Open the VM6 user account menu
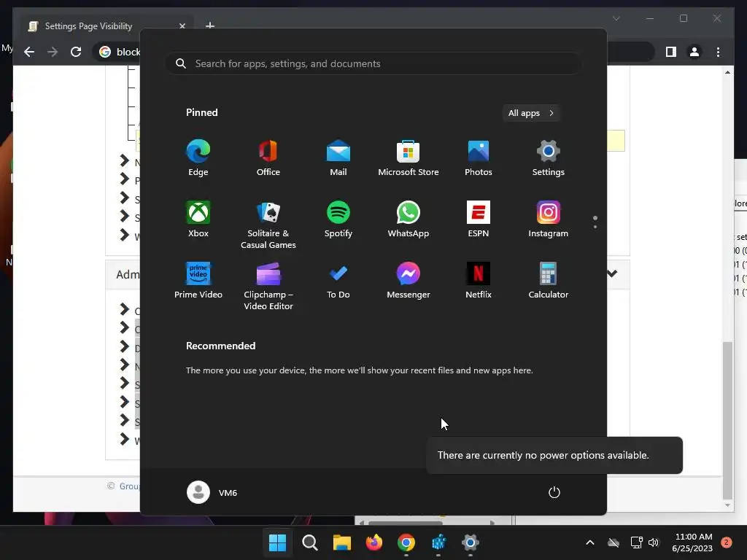The height and width of the screenshot is (560, 747). (212, 492)
